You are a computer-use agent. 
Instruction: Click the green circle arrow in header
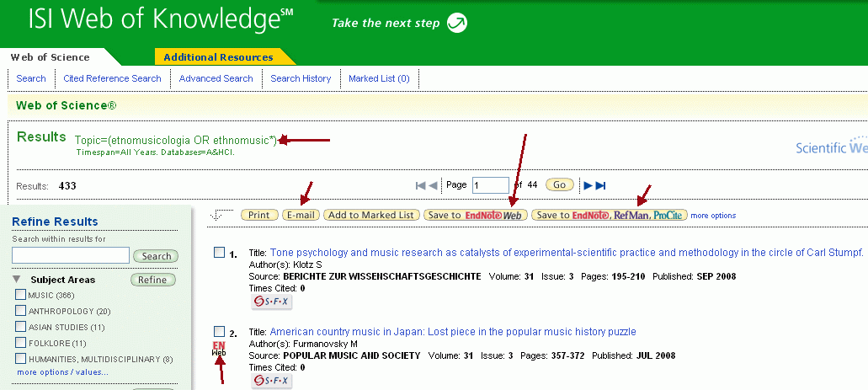click(456, 23)
